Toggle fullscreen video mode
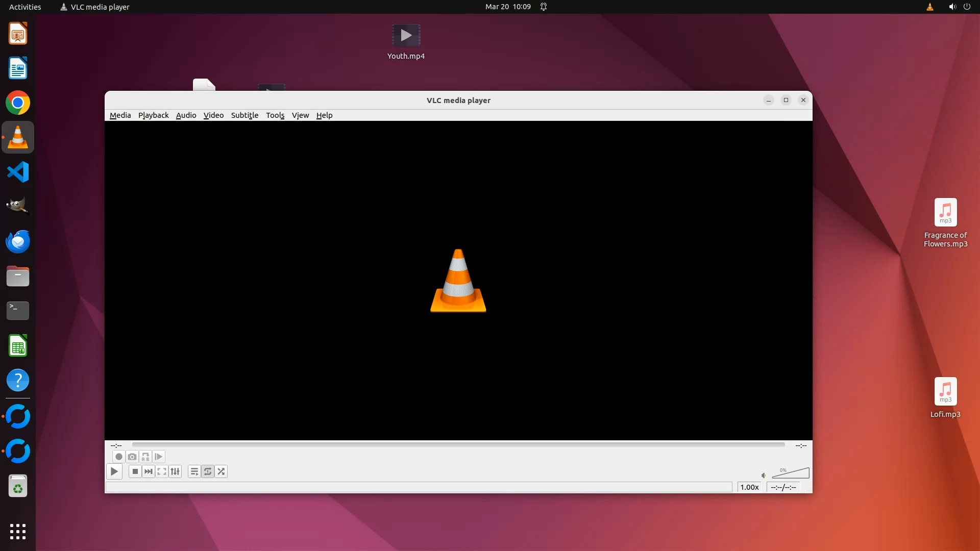Screen dimensions: 980x551 point(162,471)
